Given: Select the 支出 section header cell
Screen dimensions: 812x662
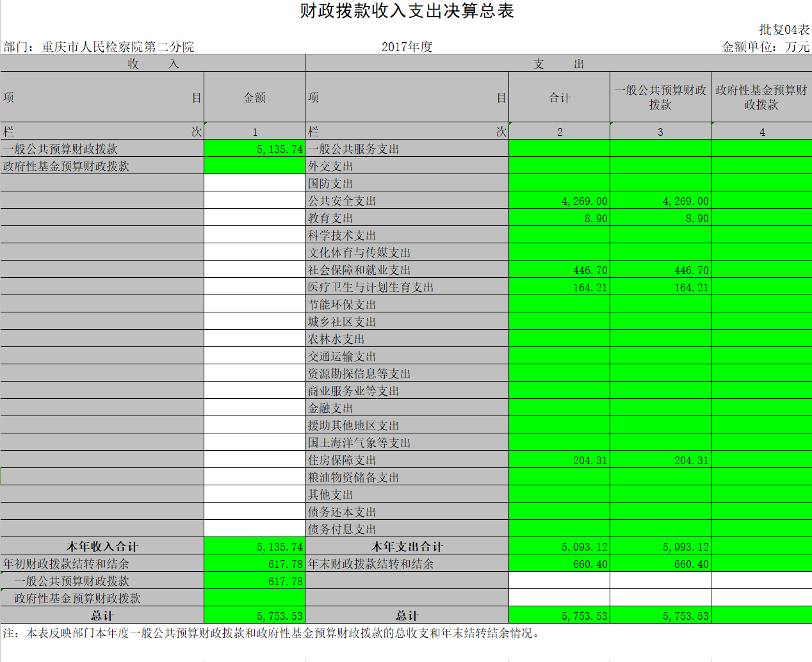Looking at the screenshot, I should [558, 63].
